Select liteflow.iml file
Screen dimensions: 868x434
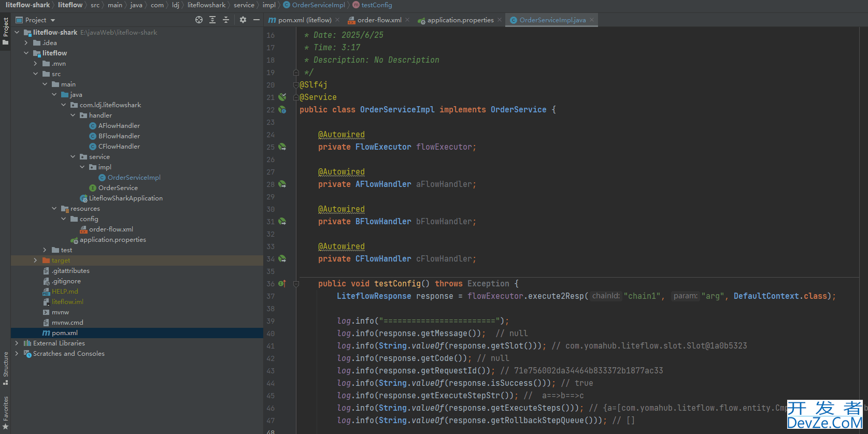pos(67,301)
